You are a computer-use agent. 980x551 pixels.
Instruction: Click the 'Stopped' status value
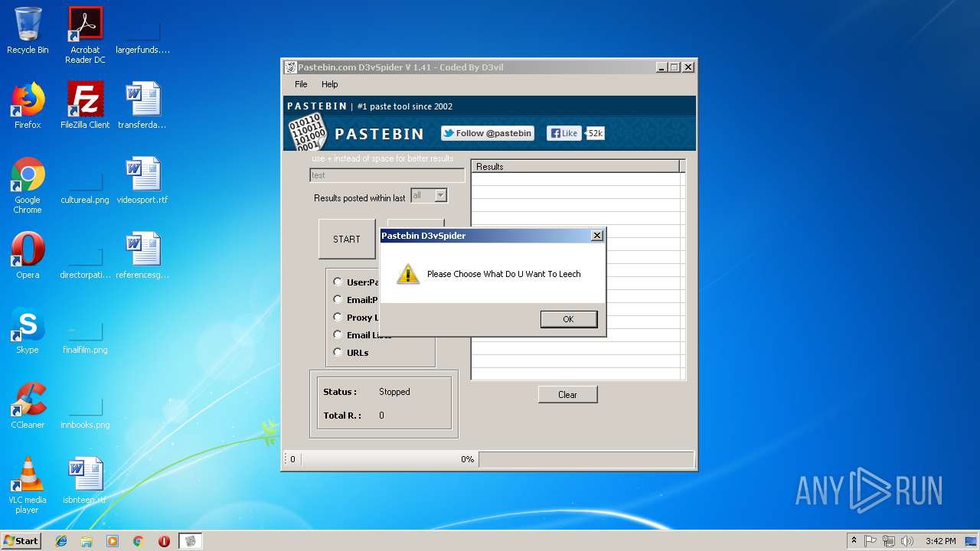(x=394, y=392)
